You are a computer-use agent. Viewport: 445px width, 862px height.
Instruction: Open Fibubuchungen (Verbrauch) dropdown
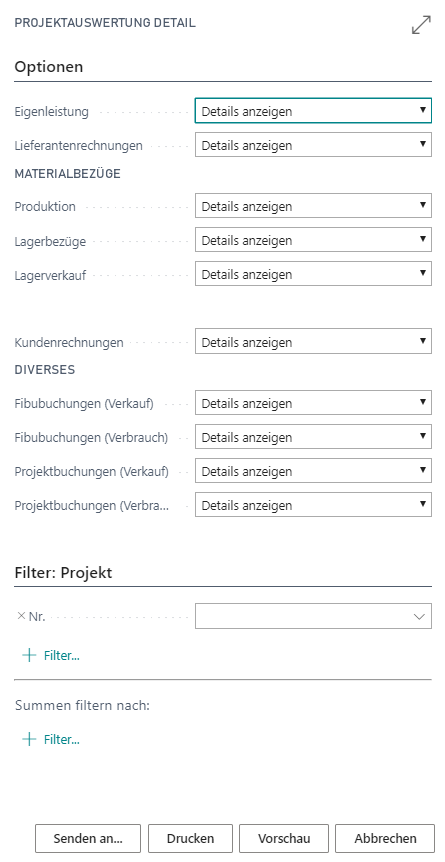[x=313, y=437]
